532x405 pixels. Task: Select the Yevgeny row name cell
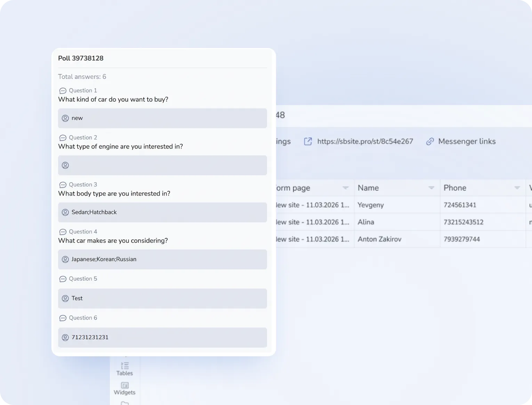pos(371,205)
